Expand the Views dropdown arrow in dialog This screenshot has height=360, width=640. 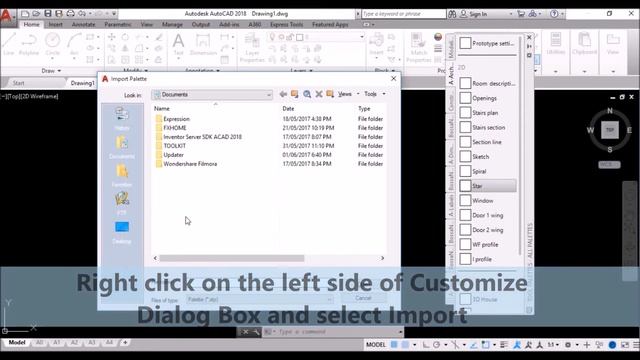(358, 94)
